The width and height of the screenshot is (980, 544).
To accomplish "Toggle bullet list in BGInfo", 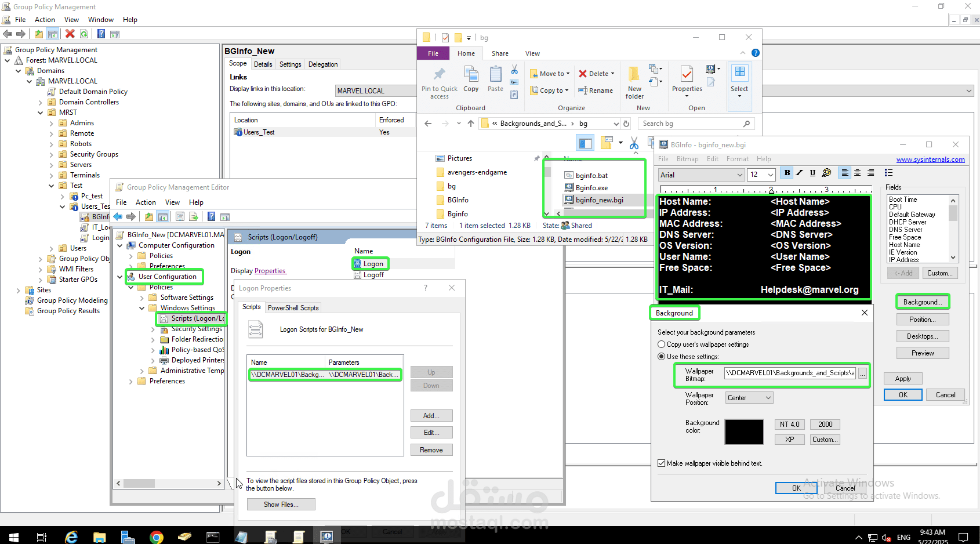I will (888, 173).
